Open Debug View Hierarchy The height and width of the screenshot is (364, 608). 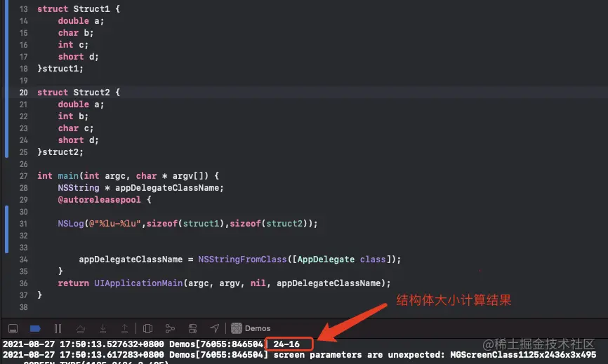point(147,329)
